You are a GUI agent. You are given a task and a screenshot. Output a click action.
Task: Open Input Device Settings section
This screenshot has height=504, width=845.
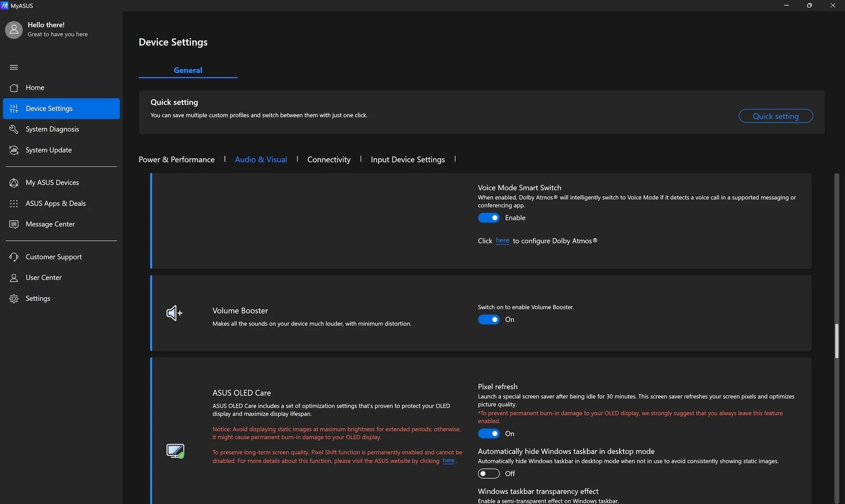coord(408,160)
